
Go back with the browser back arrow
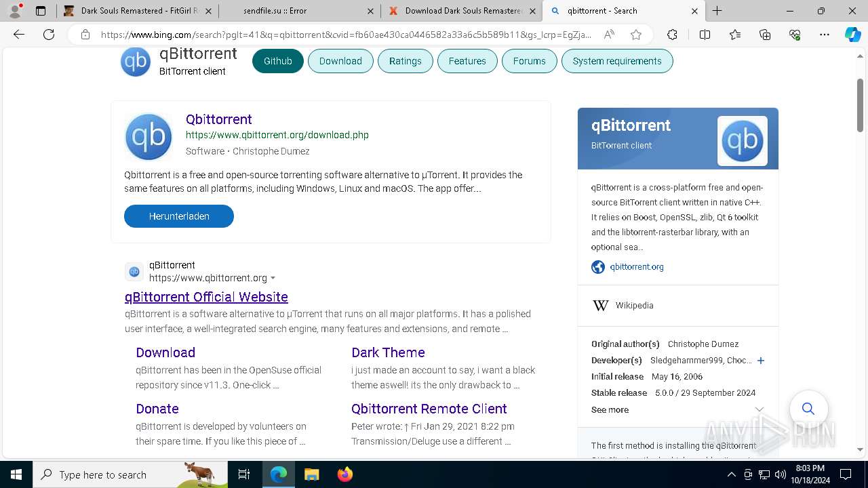pos(19,35)
